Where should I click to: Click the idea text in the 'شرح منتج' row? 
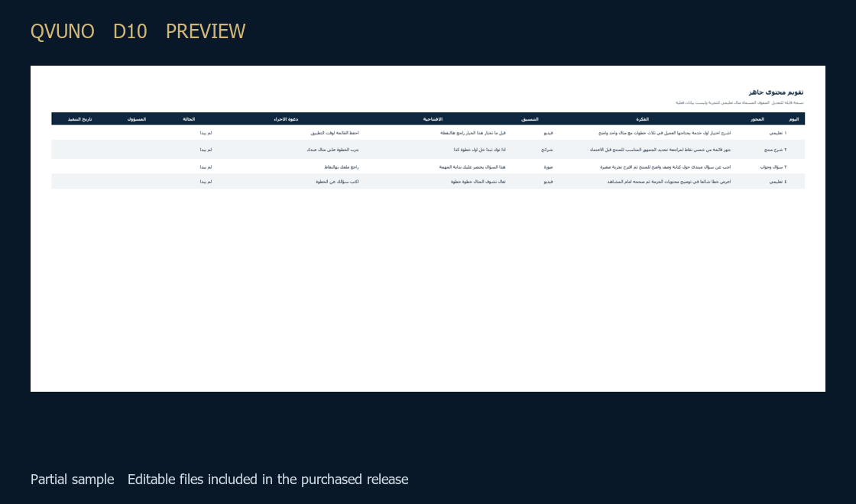660,150
